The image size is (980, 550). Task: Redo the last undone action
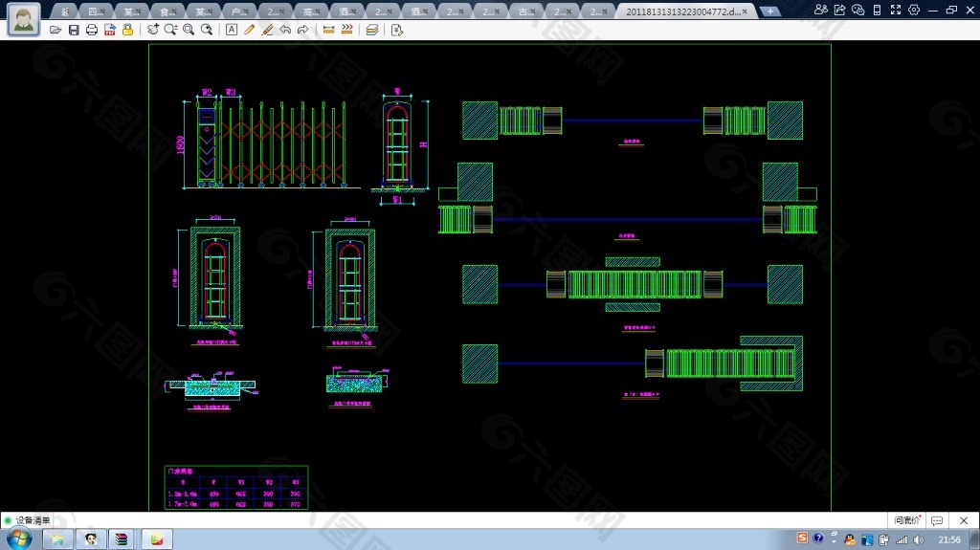pos(303,30)
